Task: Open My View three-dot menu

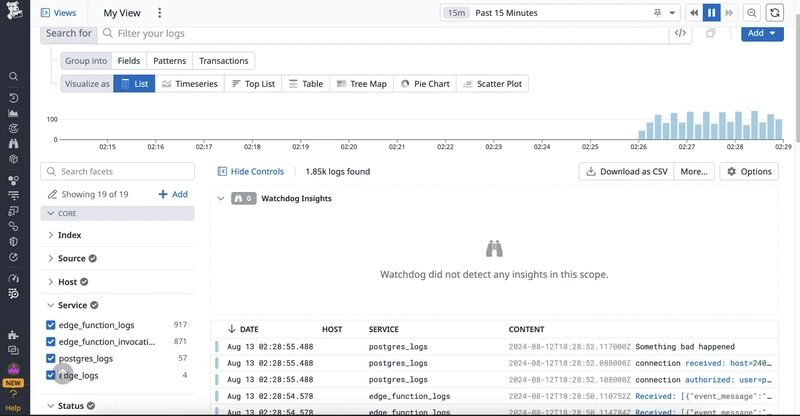Action: (160, 13)
